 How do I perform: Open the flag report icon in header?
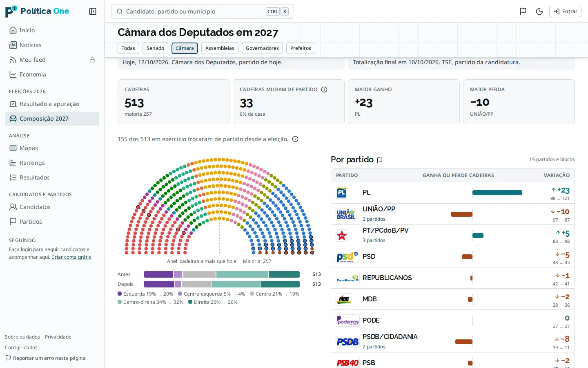(523, 11)
